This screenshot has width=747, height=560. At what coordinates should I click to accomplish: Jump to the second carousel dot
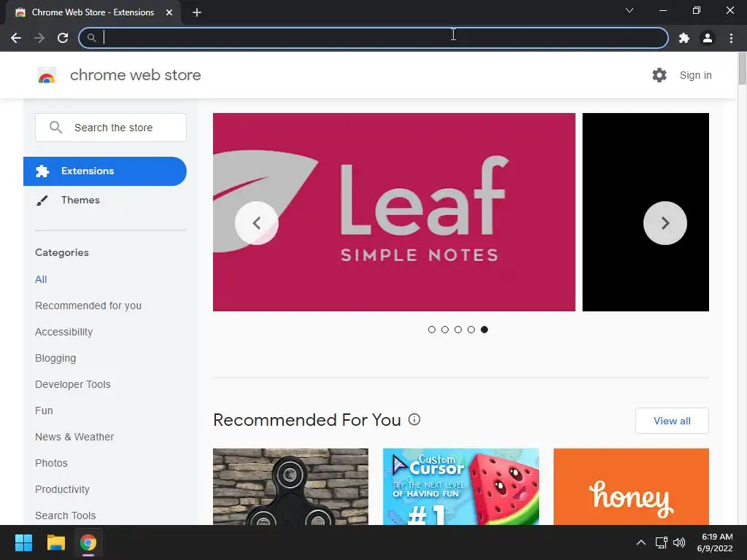[x=445, y=330]
